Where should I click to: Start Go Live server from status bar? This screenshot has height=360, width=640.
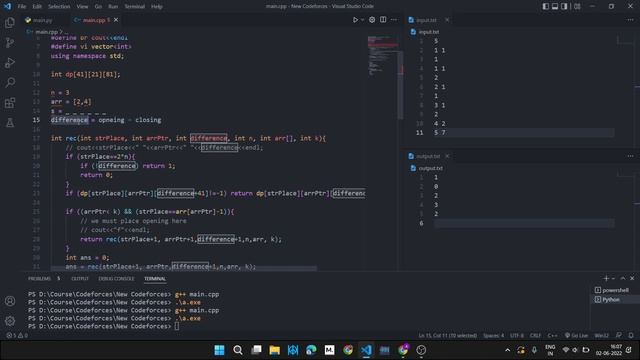click(x=576, y=335)
